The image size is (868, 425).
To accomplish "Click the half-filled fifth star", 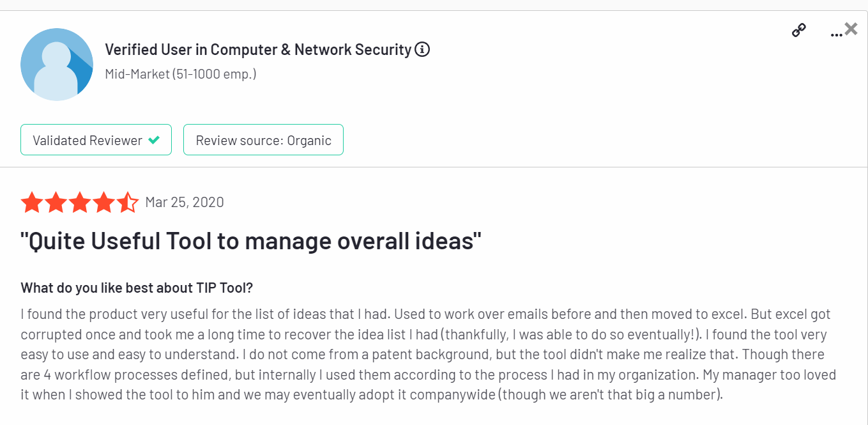I will pos(128,203).
